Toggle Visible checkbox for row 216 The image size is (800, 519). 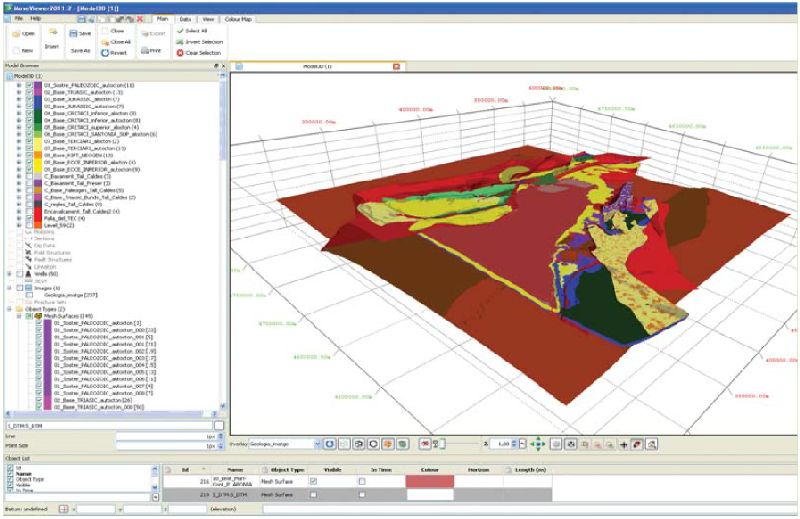click(x=314, y=481)
